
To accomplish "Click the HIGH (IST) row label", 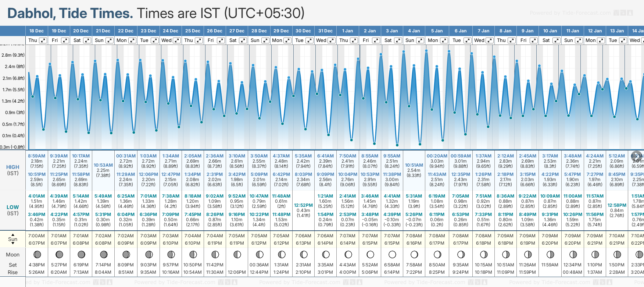I will point(13,170).
